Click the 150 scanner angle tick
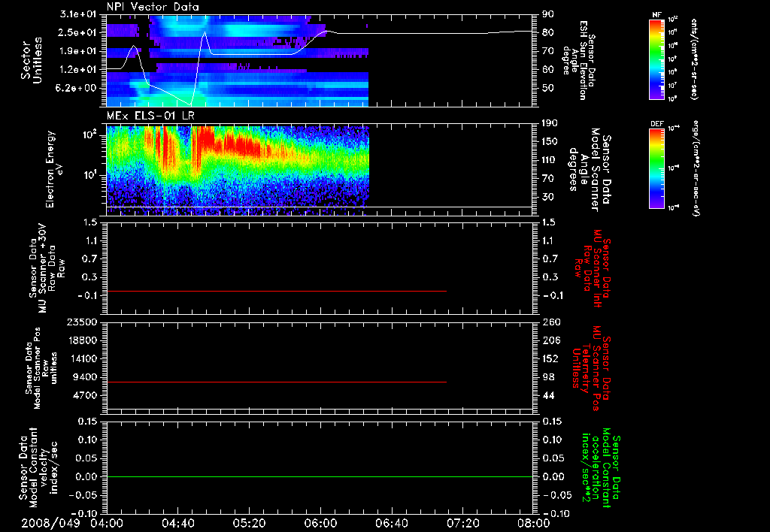The height and width of the screenshot is (532, 770). 550,142
